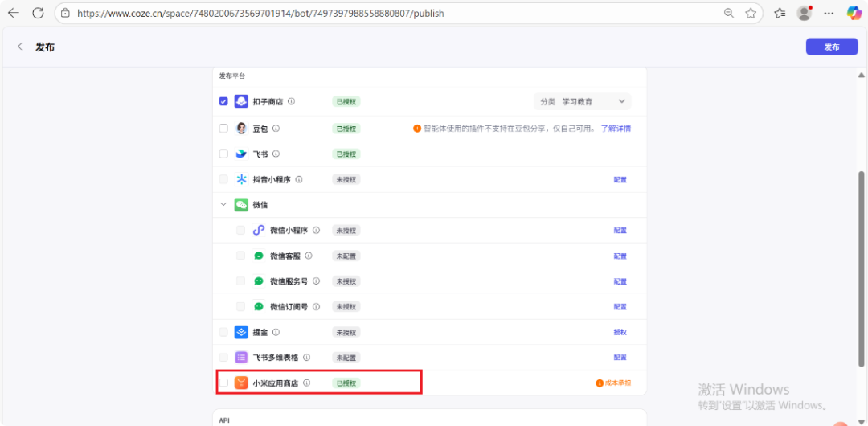Click the site lock icon in address bar

tap(65, 14)
